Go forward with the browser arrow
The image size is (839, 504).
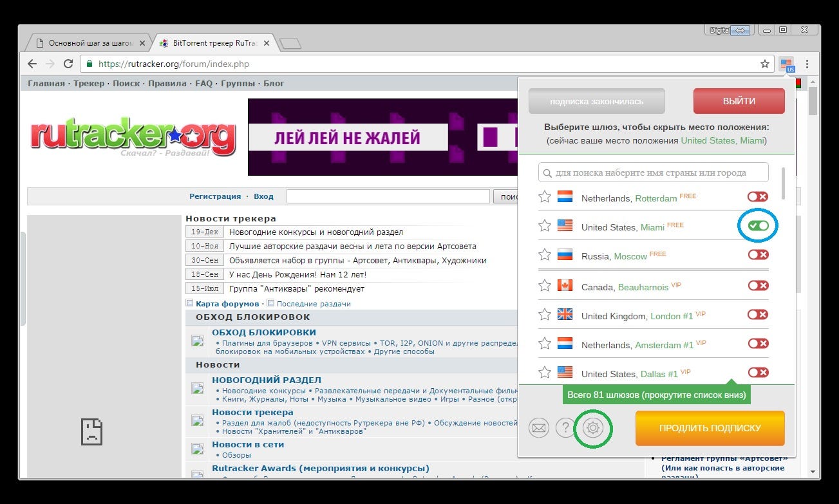pyautogui.click(x=50, y=64)
